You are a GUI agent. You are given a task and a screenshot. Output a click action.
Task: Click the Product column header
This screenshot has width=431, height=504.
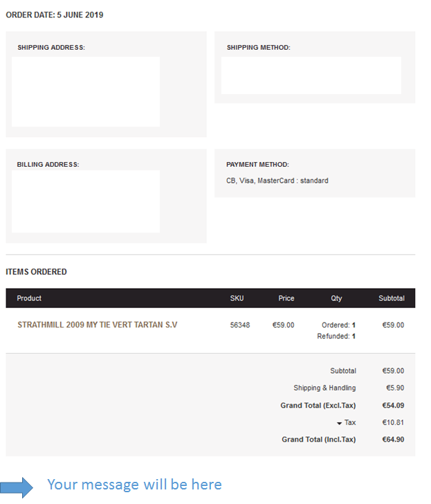pos(29,298)
